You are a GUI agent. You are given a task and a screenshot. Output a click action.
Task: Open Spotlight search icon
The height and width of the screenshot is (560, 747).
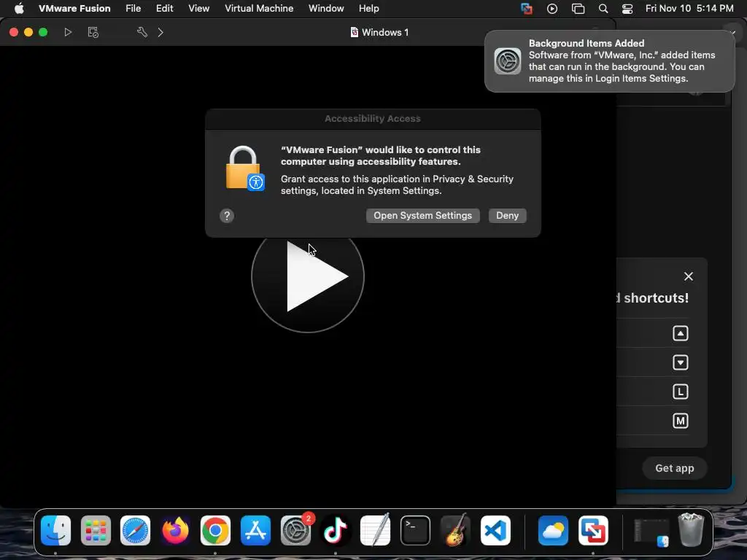pyautogui.click(x=603, y=8)
